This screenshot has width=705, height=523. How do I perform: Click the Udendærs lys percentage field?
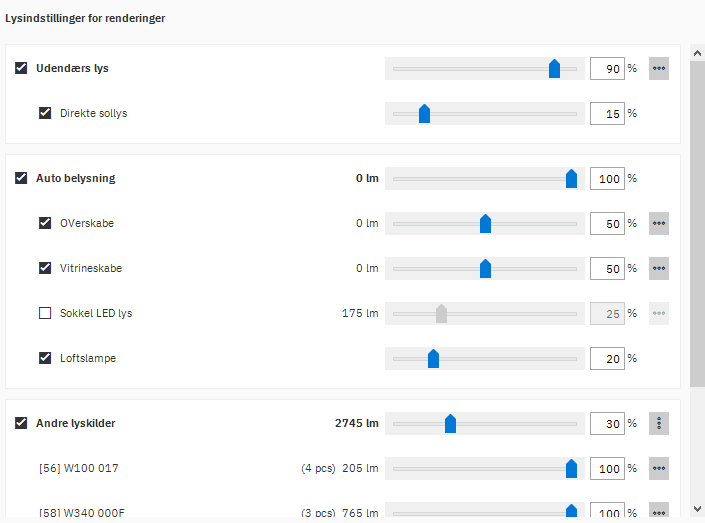click(x=607, y=69)
